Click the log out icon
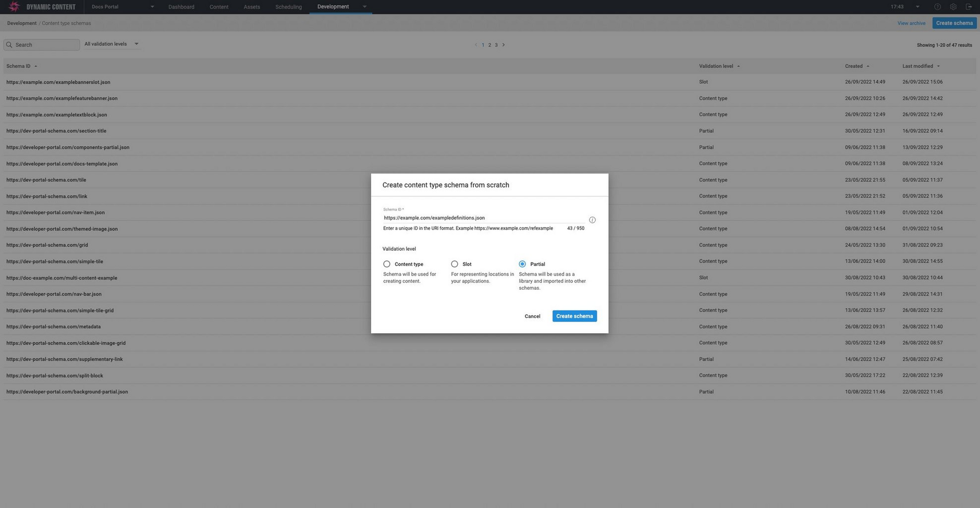The height and width of the screenshot is (508, 980). click(x=969, y=7)
